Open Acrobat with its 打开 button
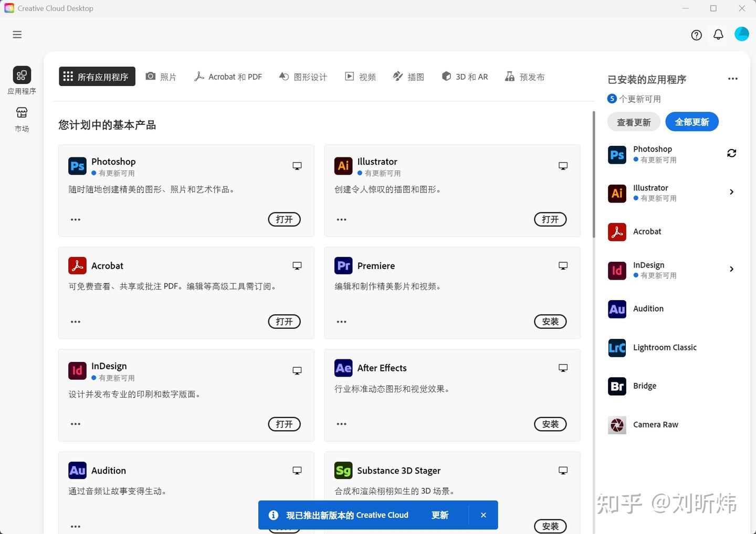The image size is (756, 534). click(x=285, y=322)
